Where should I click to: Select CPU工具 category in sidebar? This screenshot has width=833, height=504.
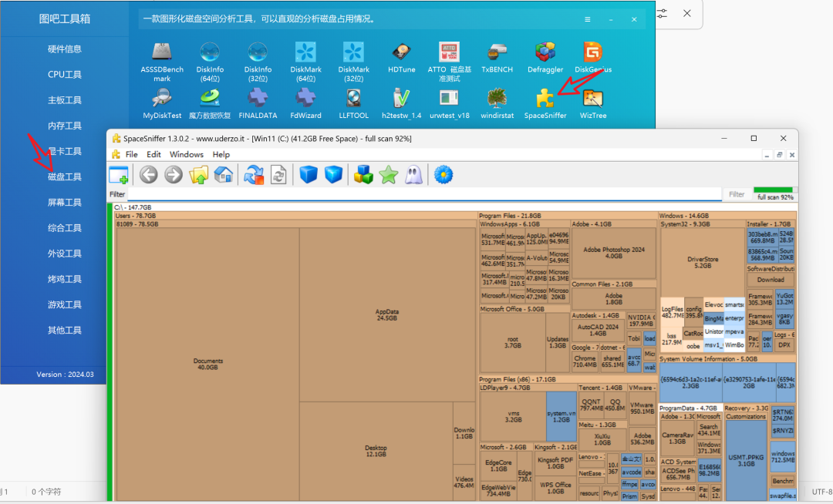coord(64,75)
